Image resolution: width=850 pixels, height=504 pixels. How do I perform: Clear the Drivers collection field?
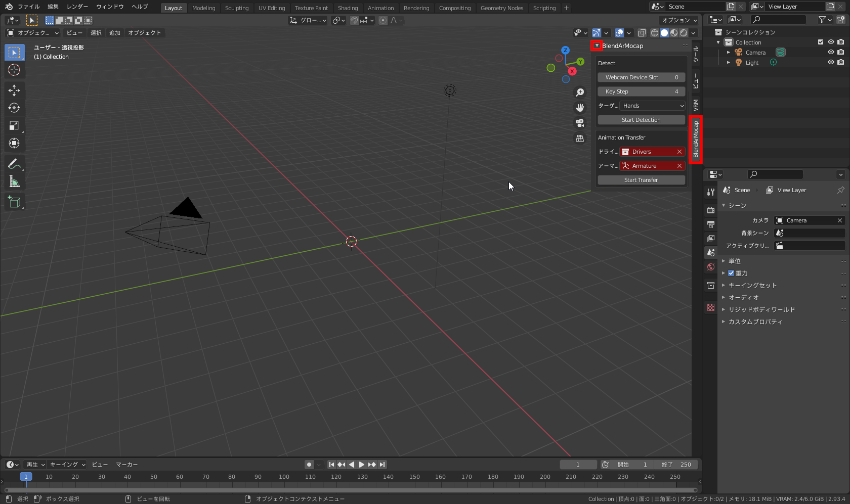(x=679, y=152)
